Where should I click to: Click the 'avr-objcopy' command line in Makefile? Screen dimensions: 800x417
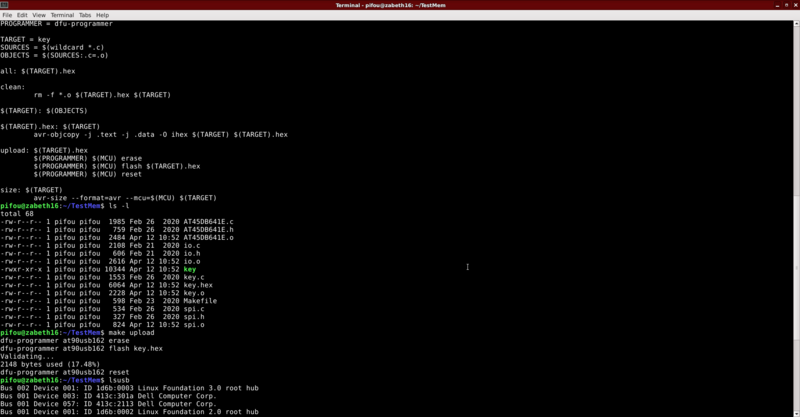coord(160,134)
